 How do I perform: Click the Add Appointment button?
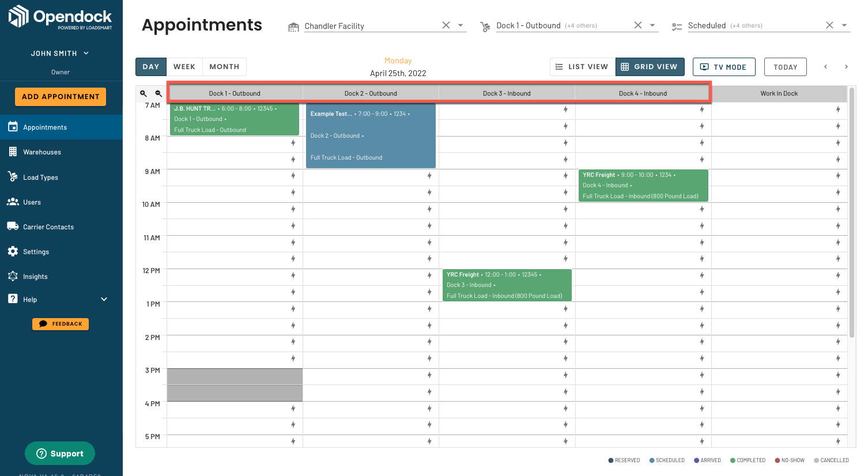tap(60, 96)
